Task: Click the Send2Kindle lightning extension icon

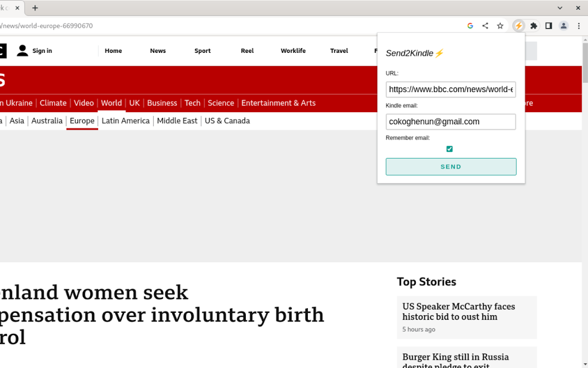Action: pos(519,26)
